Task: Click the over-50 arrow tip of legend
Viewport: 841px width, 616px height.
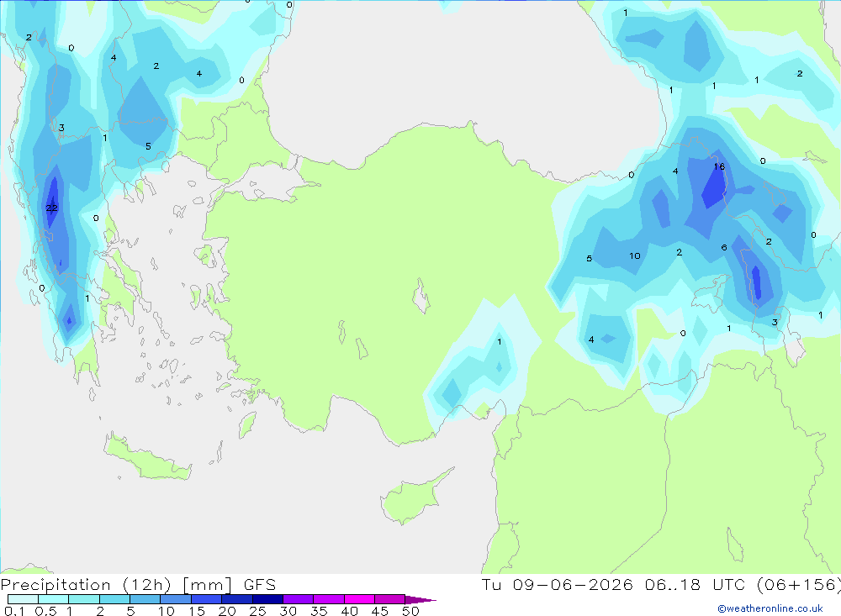Action: point(420,600)
